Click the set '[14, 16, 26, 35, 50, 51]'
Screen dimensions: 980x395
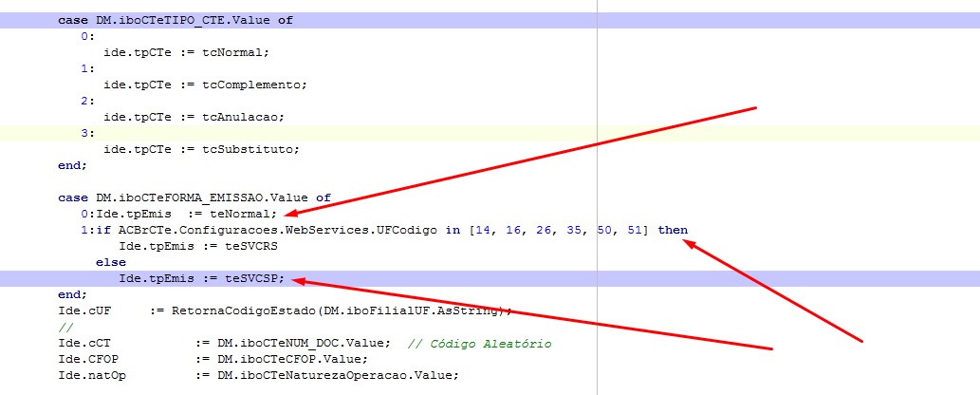tap(559, 230)
